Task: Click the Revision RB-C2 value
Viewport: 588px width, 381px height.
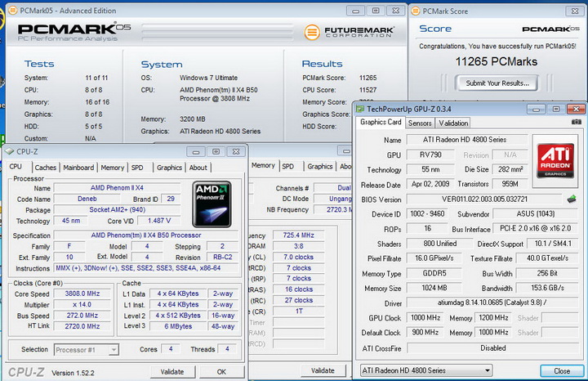Action: pyautogui.click(x=223, y=257)
